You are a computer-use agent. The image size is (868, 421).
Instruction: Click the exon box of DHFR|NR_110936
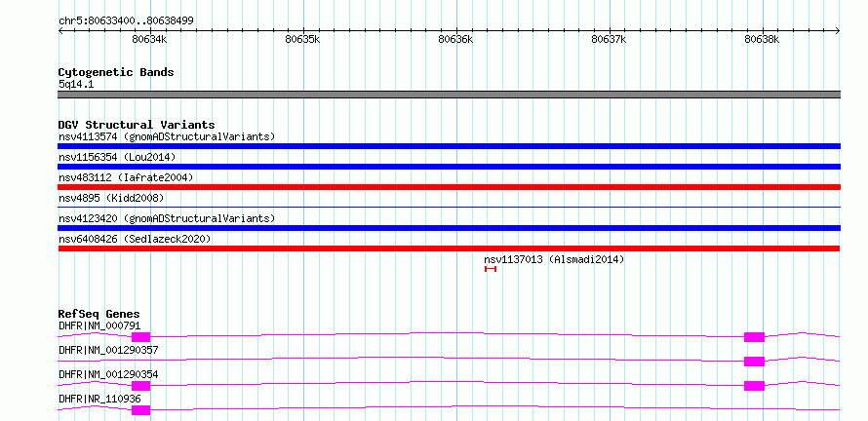(141, 410)
